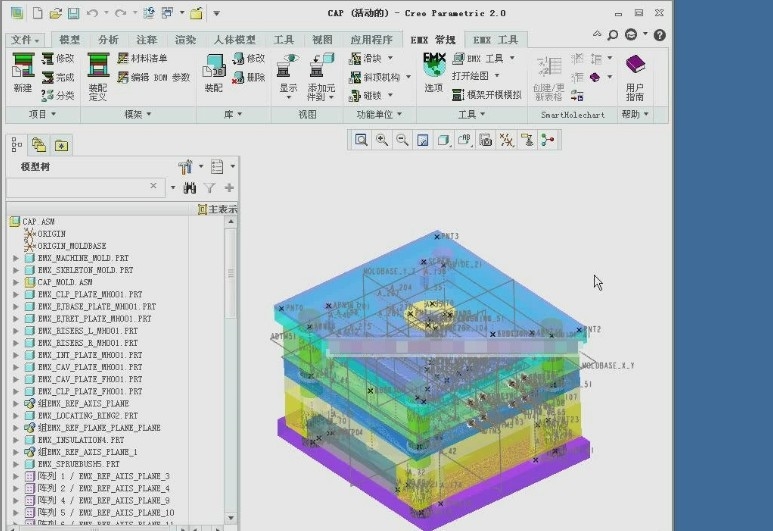
Task: Start 模架开模模拟 mold opening simulation
Action: coord(487,95)
